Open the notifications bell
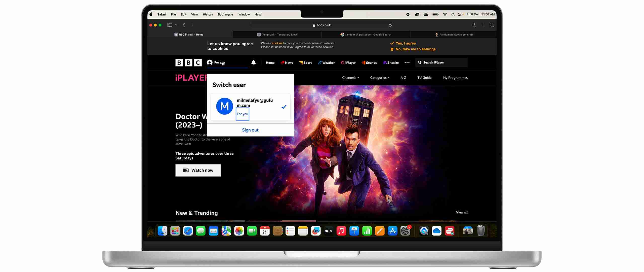Viewport: 644px width, 272px height. pos(254,62)
